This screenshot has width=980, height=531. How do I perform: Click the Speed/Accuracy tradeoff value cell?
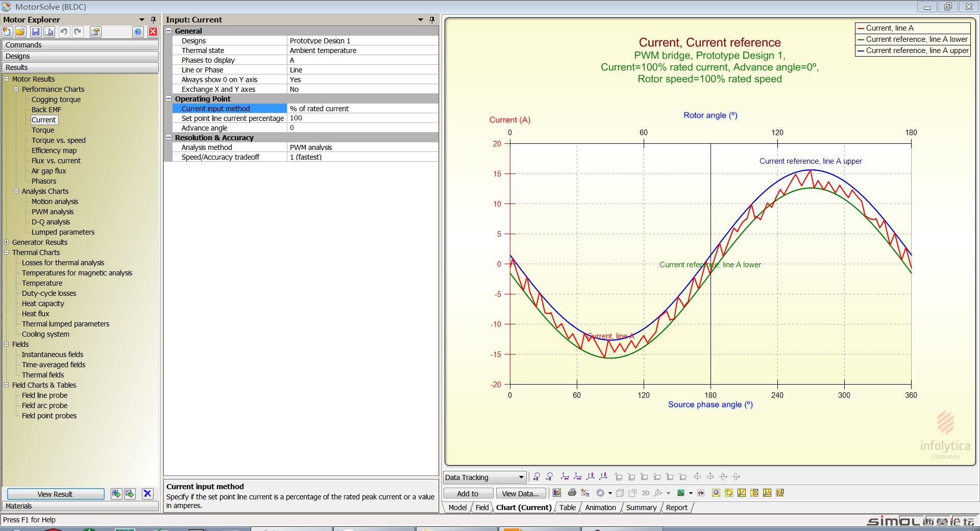coord(362,157)
